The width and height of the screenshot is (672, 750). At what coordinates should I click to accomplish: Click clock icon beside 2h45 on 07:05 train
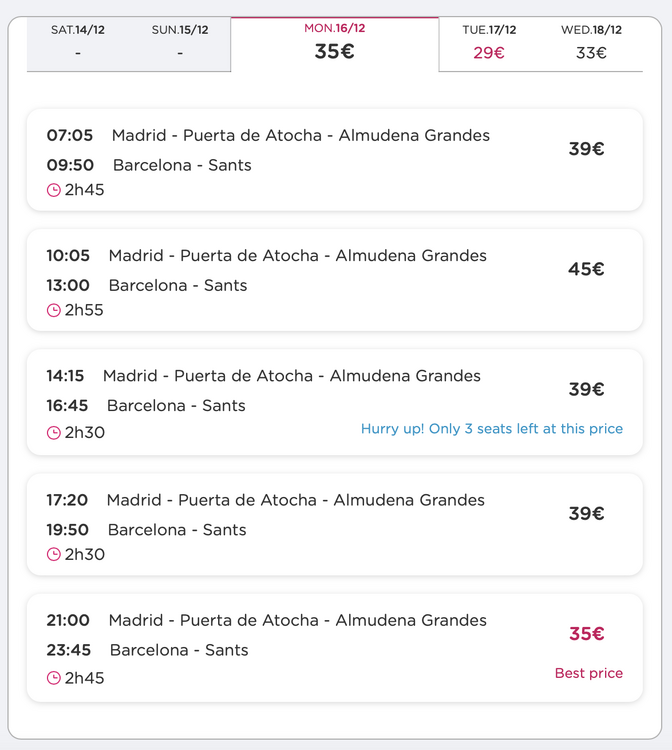[54, 190]
